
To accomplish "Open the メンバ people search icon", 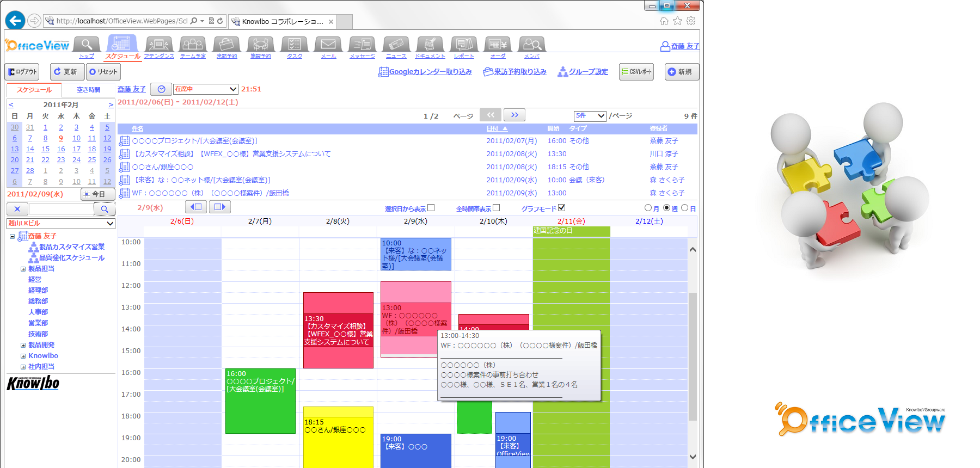I will (x=532, y=44).
